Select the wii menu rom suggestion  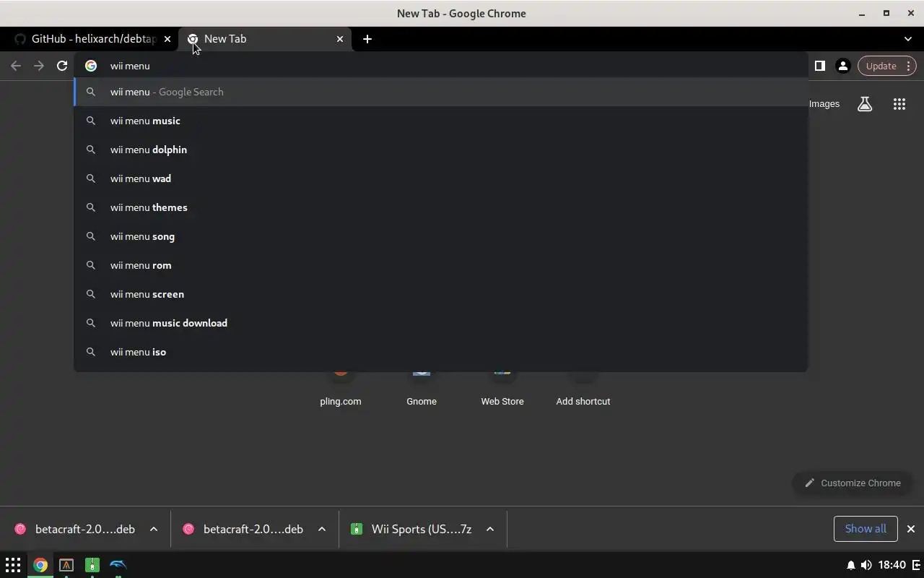click(x=440, y=265)
